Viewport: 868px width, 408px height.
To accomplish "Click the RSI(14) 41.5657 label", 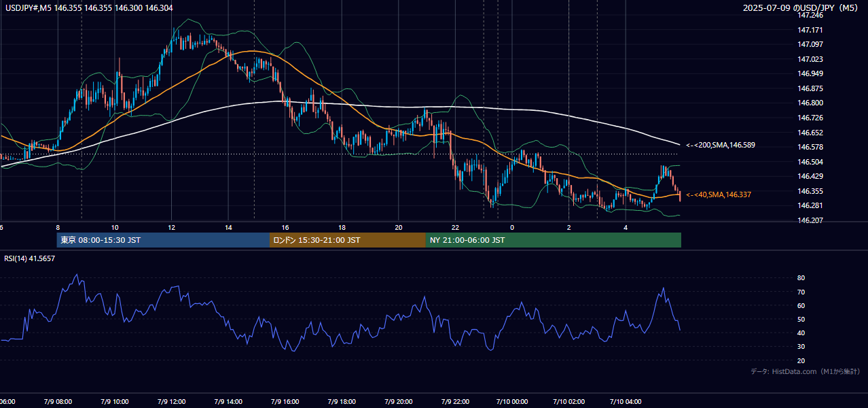I will tap(30, 258).
